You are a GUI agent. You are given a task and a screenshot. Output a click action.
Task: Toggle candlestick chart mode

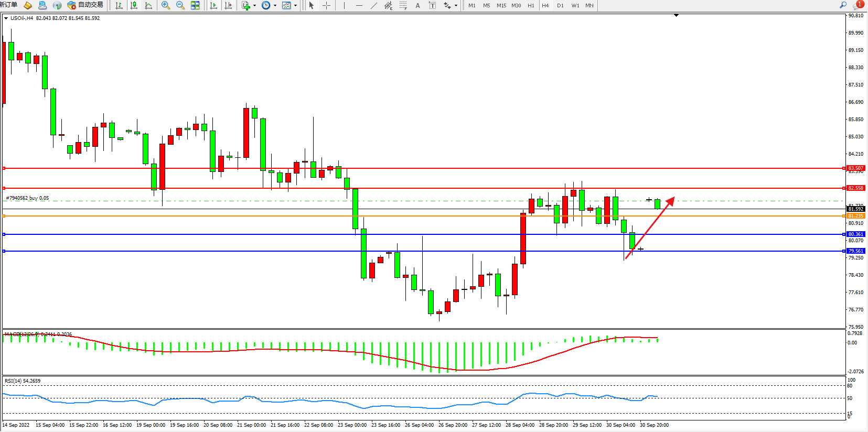click(x=134, y=5)
